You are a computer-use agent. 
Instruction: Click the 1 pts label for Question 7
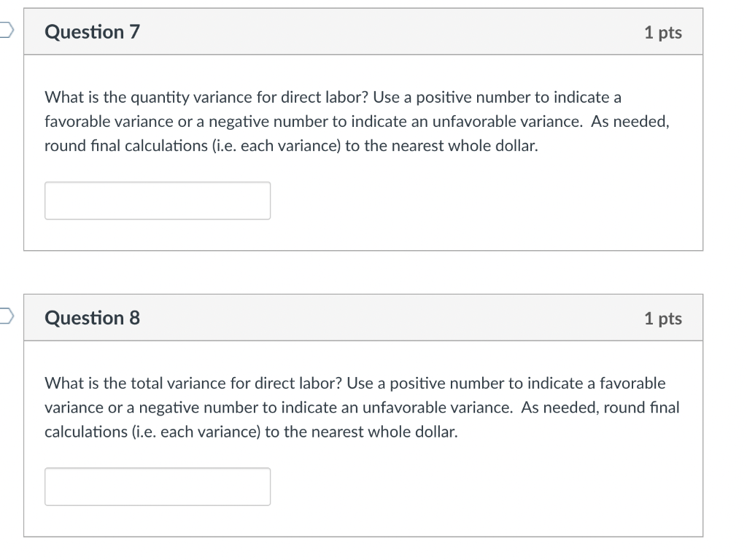[663, 32]
